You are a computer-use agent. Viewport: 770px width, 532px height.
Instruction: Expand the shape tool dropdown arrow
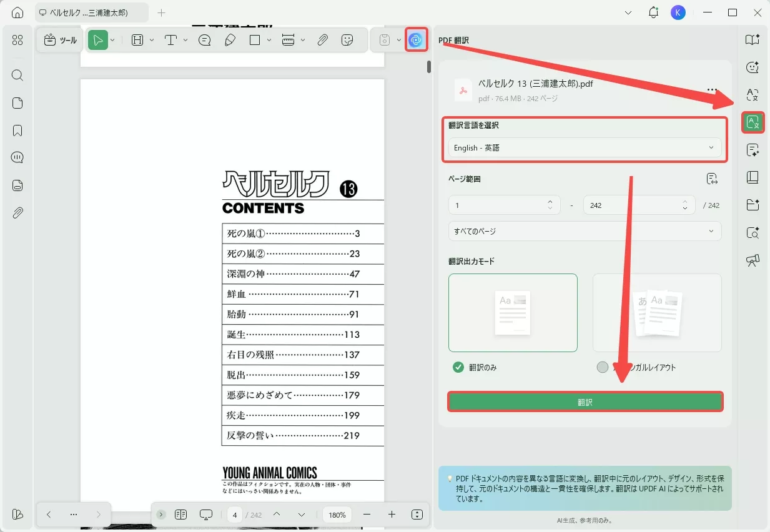click(269, 41)
